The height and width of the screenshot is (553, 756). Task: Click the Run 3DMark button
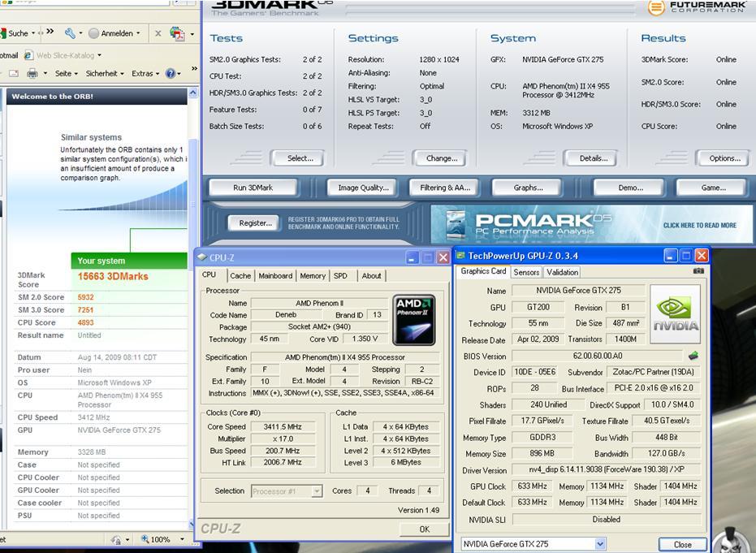pyautogui.click(x=253, y=188)
